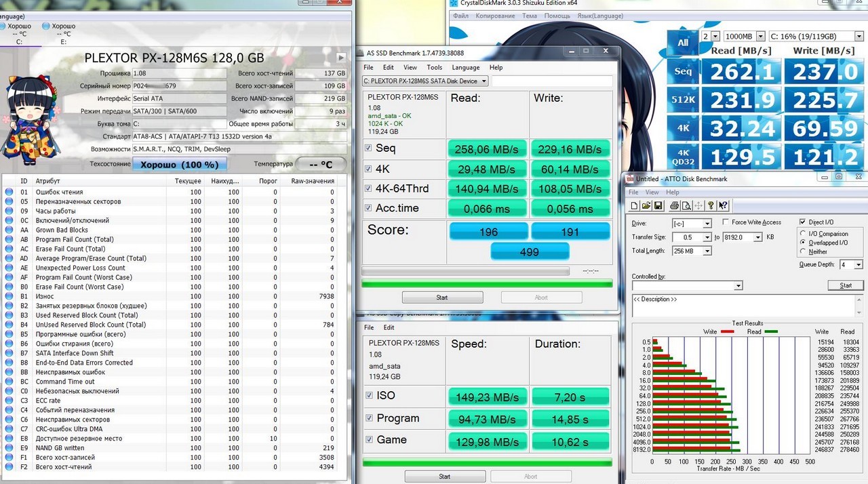Click the 512K test button in CrystalDiskMark
868x484 pixels.
(x=683, y=100)
